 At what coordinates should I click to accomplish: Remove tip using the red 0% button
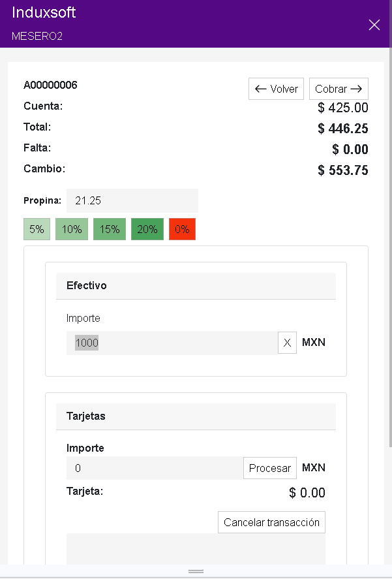point(182,229)
